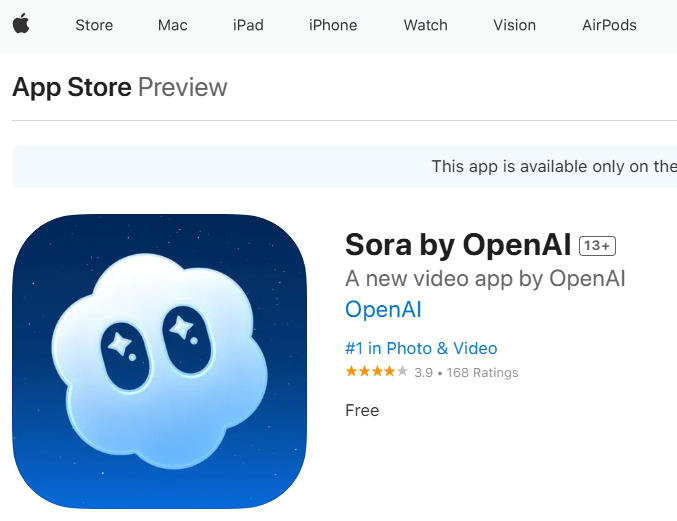The width and height of the screenshot is (677, 521).
Task: Click the 168 Ratings text
Action: coord(483,373)
